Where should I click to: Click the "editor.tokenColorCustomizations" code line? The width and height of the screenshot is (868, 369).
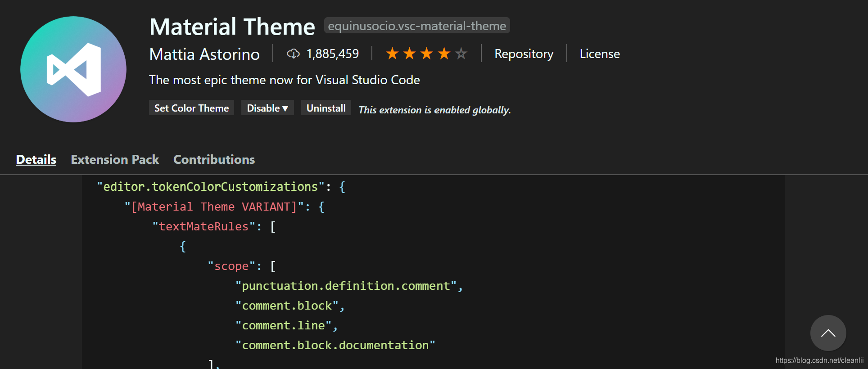pyautogui.click(x=221, y=186)
